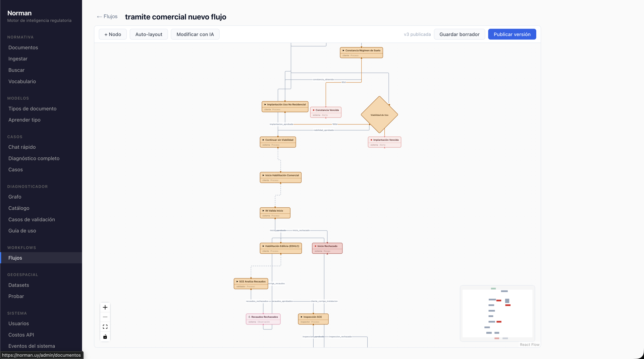Click inspeccion_rechazada edge label
Image resolution: width=644 pixels, height=359 pixels.
tap(340, 337)
